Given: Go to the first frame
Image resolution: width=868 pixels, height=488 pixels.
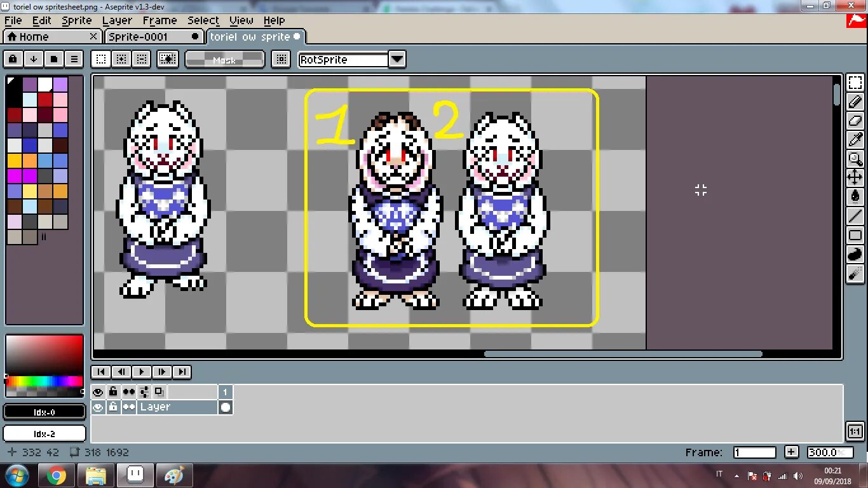Looking at the screenshot, I should pyautogui.click(x=100, y=372).
